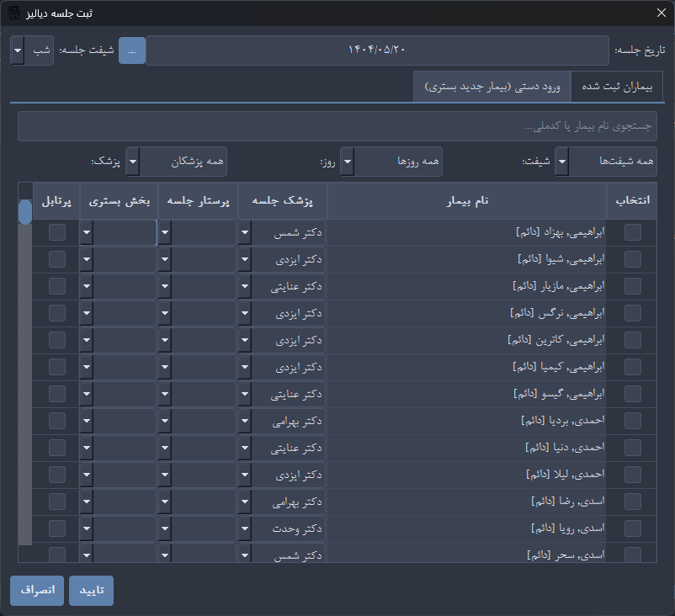
Task: Open ward dropdown for احمدی, لیلا row
Action: [x=87, y=475]
